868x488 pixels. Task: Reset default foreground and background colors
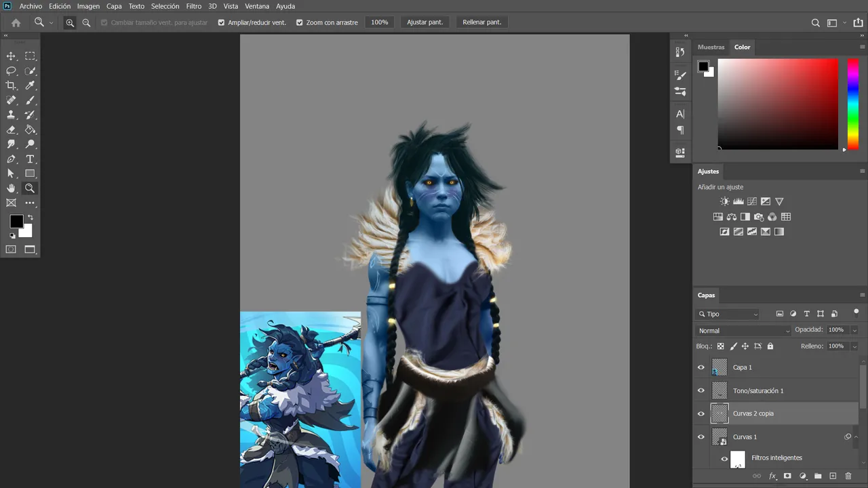click(x=12, y=236)
